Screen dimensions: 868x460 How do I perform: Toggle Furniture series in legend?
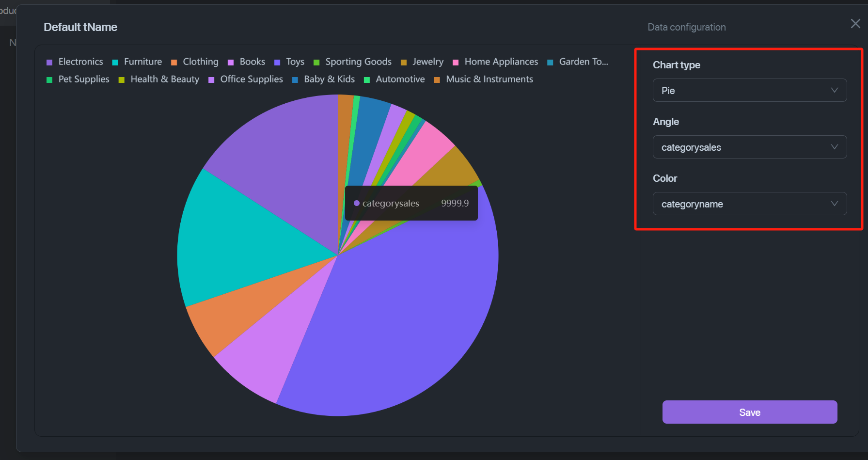pyautogui.click(x=142, y=62)
